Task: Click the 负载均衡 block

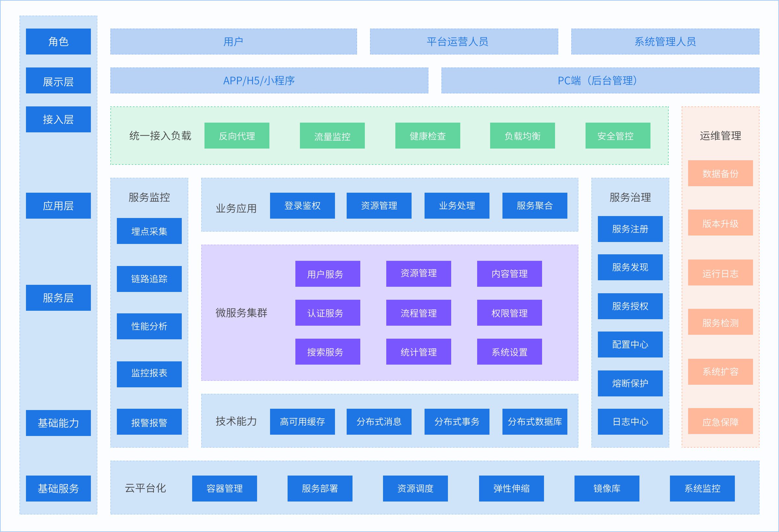Action: (x=522, y=135)
